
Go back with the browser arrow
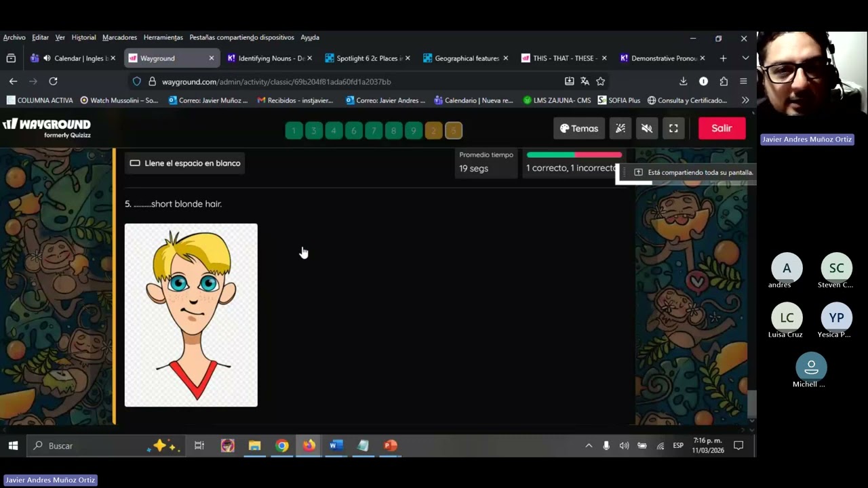[13, 81]
